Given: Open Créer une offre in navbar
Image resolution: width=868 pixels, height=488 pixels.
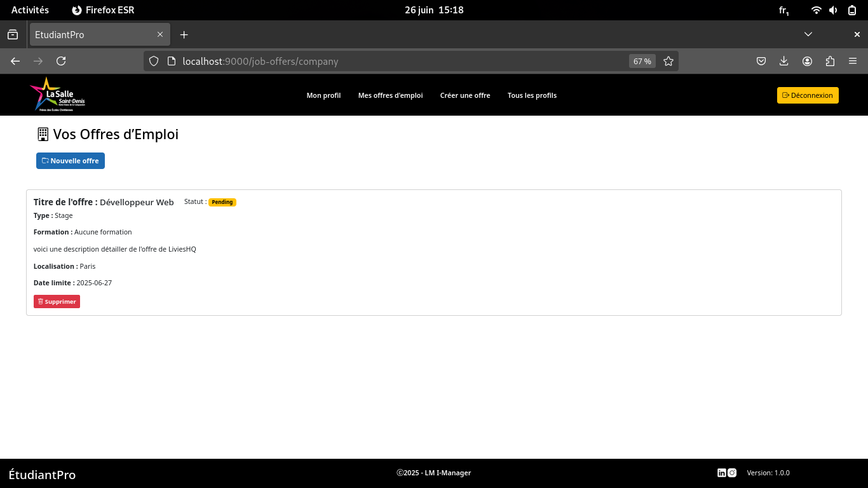Looking at the screenshot, I should click(x=465, y=95).
